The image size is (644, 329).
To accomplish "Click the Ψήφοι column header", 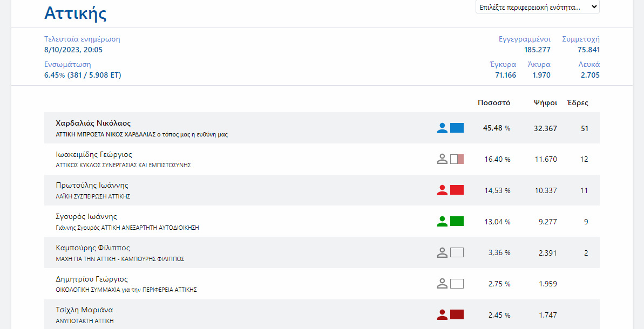I will click(x=545, y=102).
